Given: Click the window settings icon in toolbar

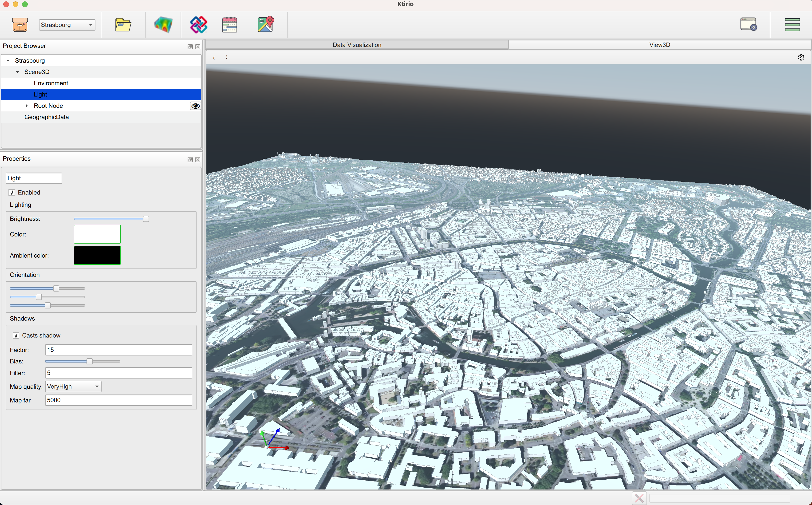Looking at the screenshot, I should point(749,25).
